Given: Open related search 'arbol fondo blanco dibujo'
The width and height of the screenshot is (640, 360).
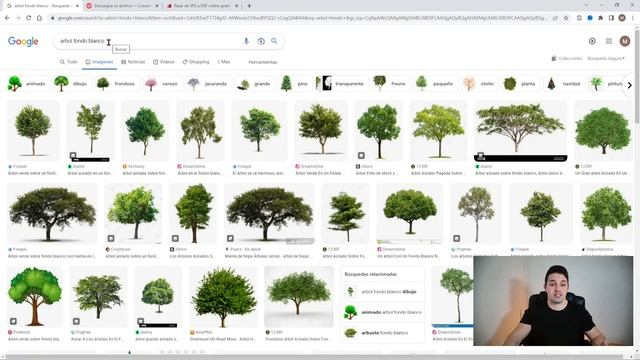Looking at the screenshot, I should pyautogui.click(x=382, y=292).
